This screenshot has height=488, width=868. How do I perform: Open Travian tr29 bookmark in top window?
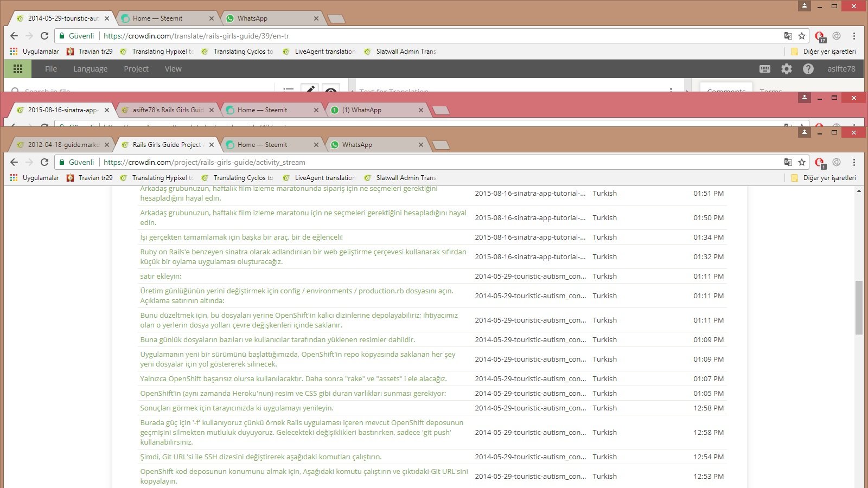(x=90, y=52)
